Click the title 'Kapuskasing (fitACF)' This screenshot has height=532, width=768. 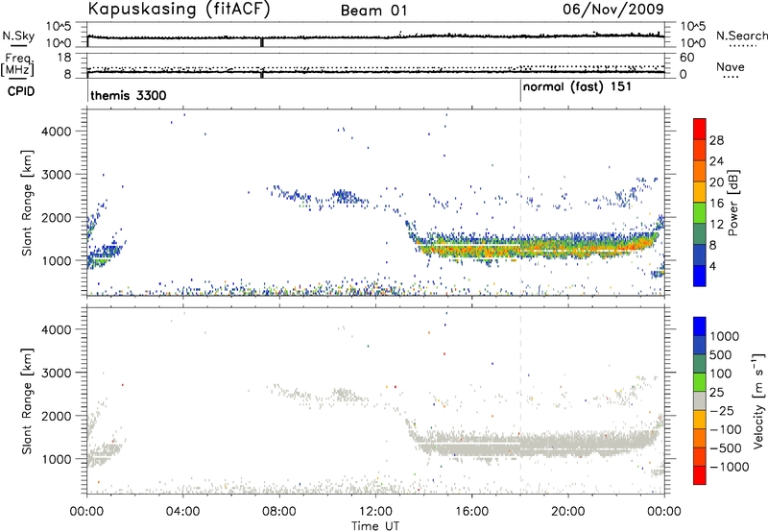[x=180, y=9]
